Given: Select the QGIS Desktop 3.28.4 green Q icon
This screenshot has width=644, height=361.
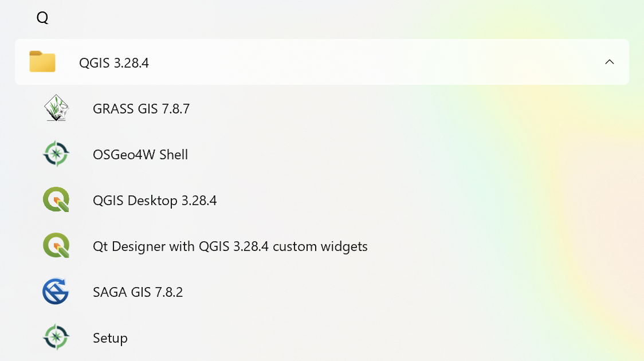Looking at the screenshot, I should point(56,199).
